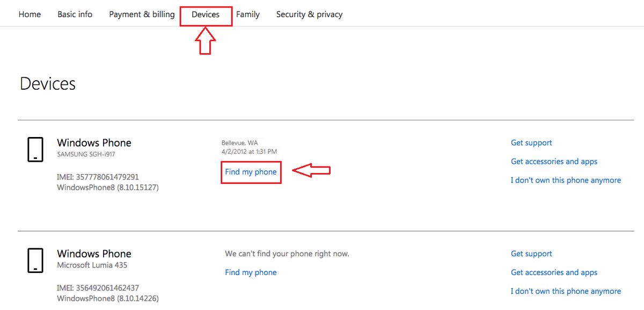The width and height of the screenshot is (644, 310).
Task: Click the first Windows Phone device title
Action: pyautogui.click(x=94, y=143)
